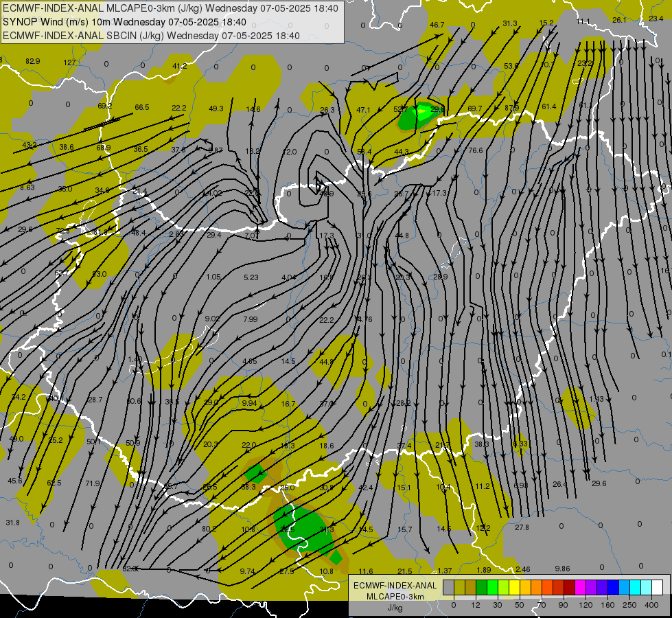Viewport: 672px width, 618px height.
Task: Click the map value 9.02
Action: point(213,319)
